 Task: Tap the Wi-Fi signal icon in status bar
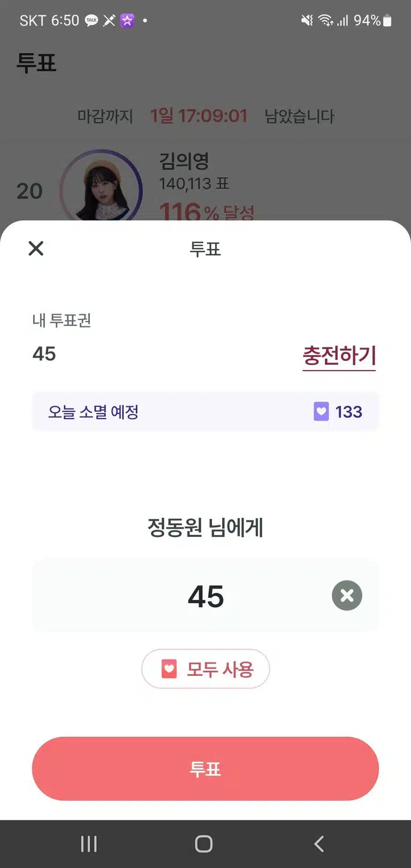[325, 21]
